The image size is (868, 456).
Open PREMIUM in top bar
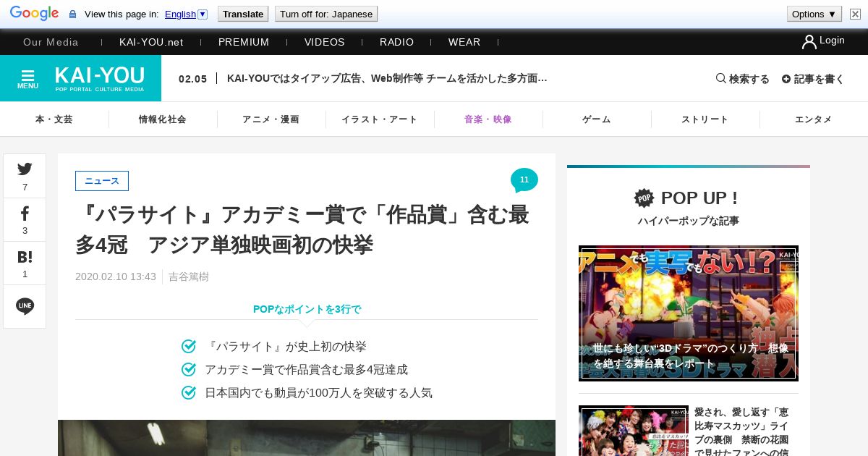pos(244,42)
